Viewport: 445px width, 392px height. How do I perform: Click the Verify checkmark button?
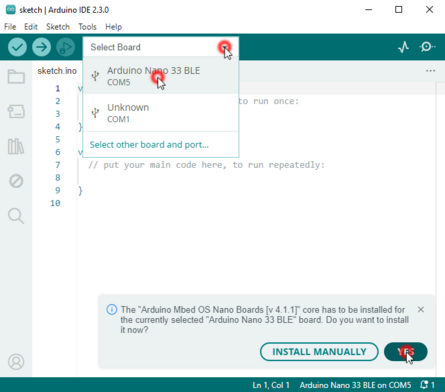pos(17,47)
